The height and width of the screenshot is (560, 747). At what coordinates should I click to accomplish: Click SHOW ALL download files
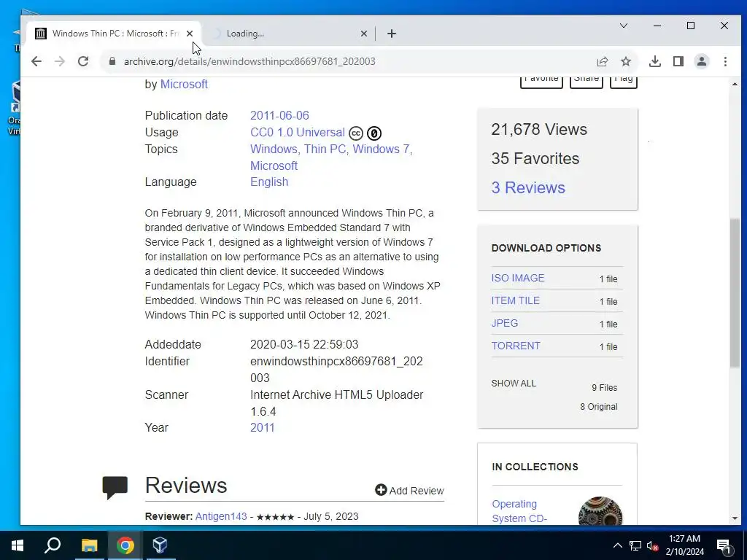[x=514, y=384]
